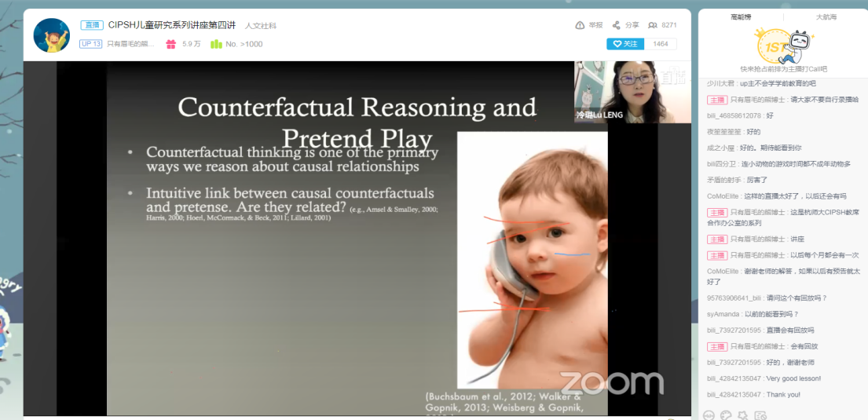Click the 举报 report icon
Screen dimensions: 868x420
(x=580, y=25)
